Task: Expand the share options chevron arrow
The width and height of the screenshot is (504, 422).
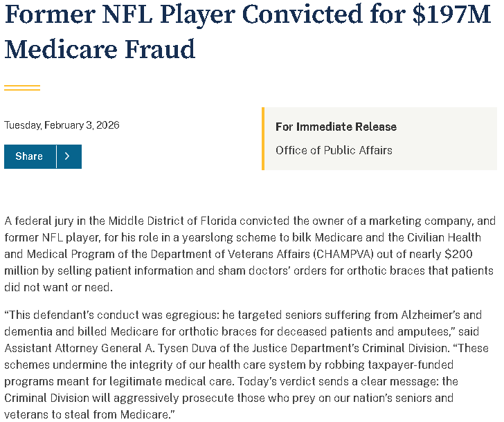Action: pos(68,156)
